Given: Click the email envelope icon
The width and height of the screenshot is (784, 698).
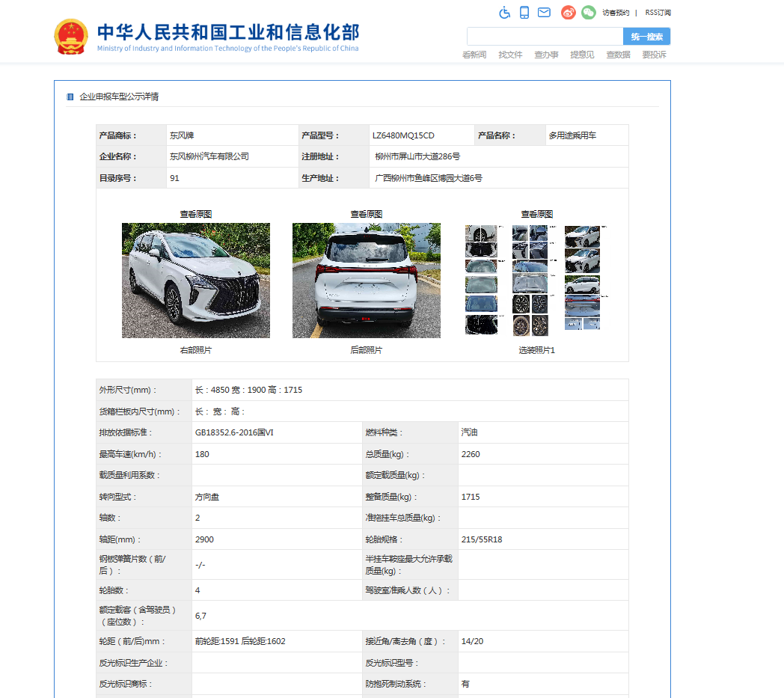Looking at the screenshot, I should click(x=544, y=13).
